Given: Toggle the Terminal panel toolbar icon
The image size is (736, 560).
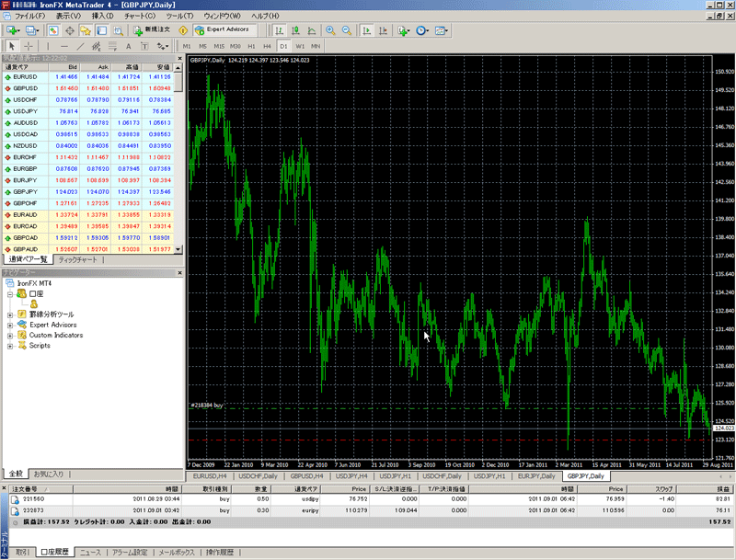Looking at the screenshot, I should (102, 30).
